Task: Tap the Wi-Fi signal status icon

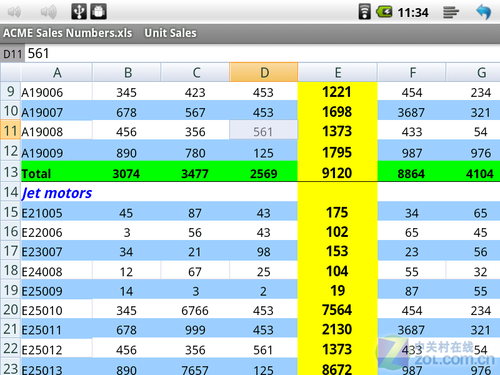Action: click(364, 12)
